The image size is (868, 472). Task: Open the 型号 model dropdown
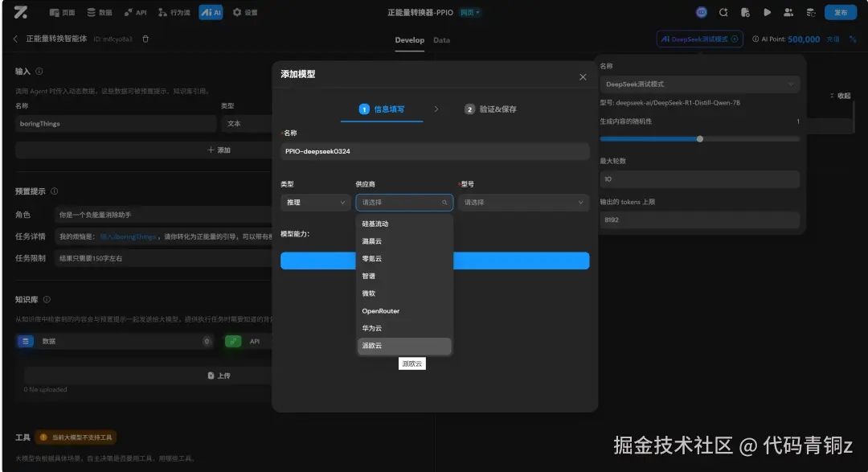(524, 202)
